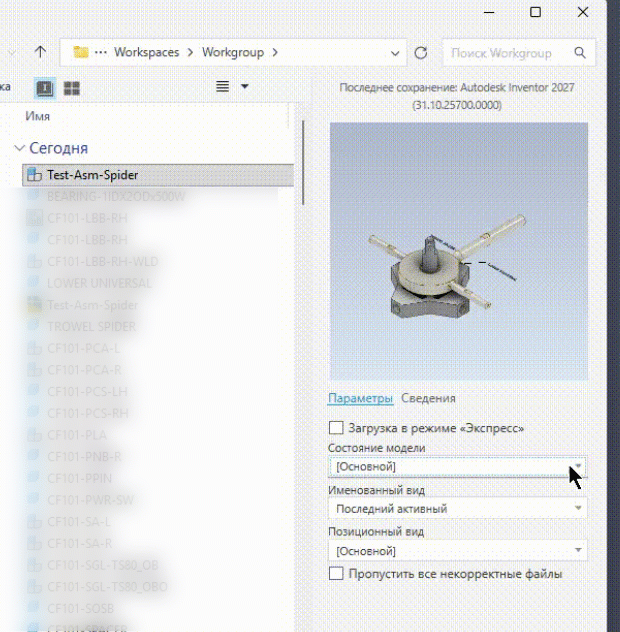
Task: Select CF101-PCS-RH file
Action: click(x=87, y=414)
